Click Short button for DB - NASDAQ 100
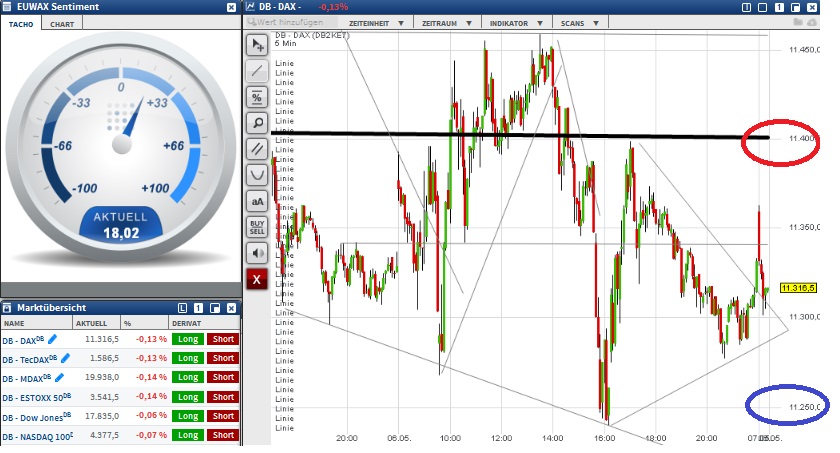The image size is (840, 453). (x=223, y=435)
